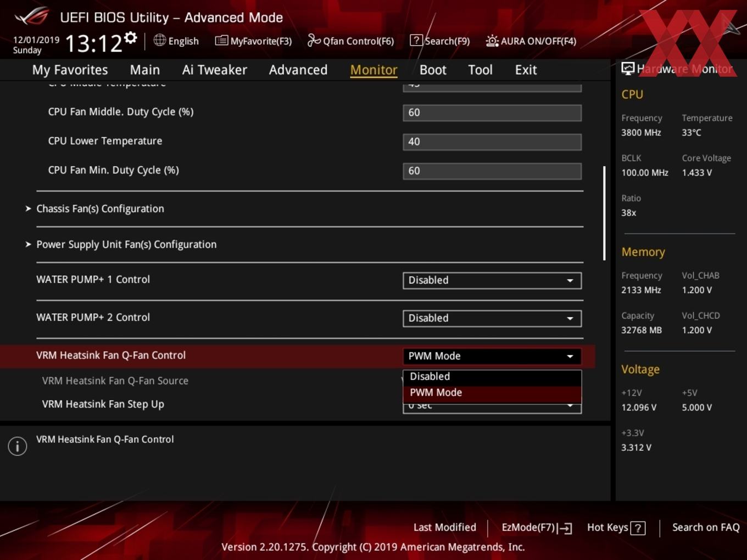Screen dimensions: 747x560
Task: Select CPU Fan Min. Duty Cycle (%) label
Action: tap(113, 170)
